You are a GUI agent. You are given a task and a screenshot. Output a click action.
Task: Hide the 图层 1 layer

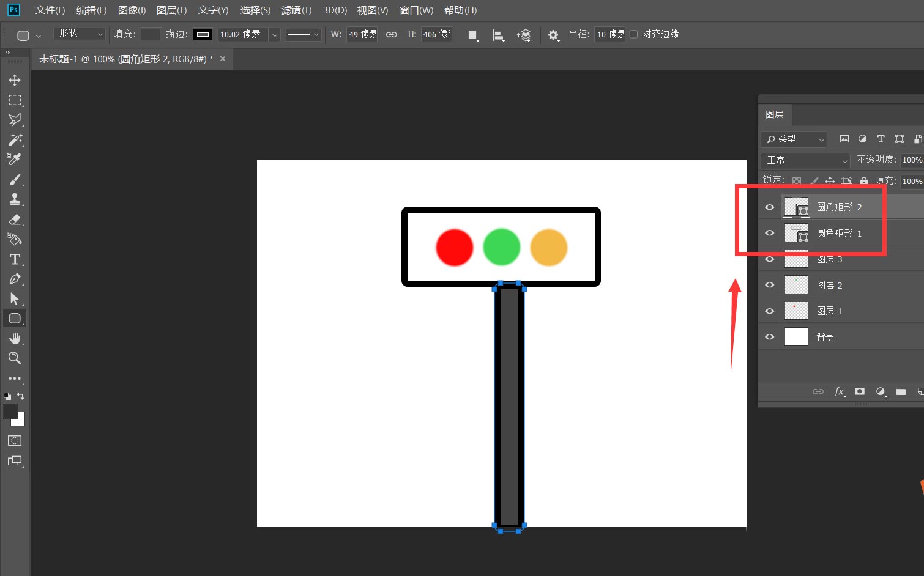(x=770, y=311)
